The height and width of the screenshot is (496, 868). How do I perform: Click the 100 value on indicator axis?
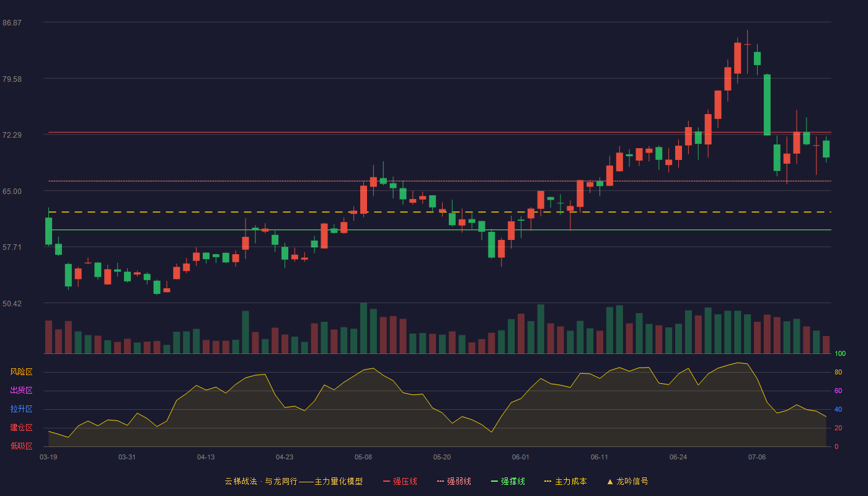pos(840,354)
